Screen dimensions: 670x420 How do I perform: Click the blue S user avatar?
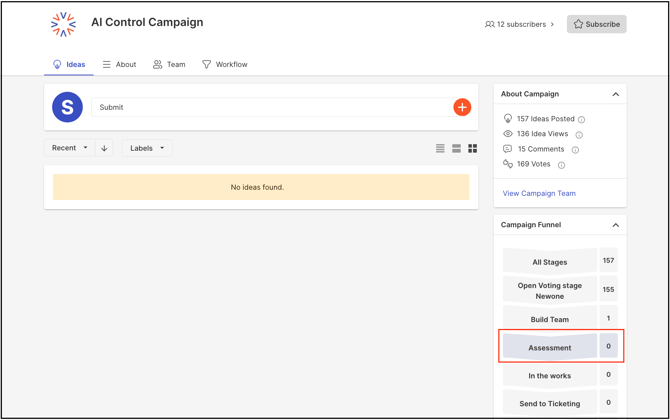tap(67, 107)
